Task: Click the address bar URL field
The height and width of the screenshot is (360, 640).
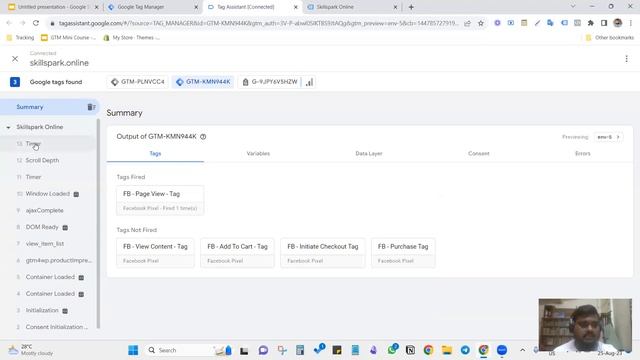Action: tap(258, 23)
